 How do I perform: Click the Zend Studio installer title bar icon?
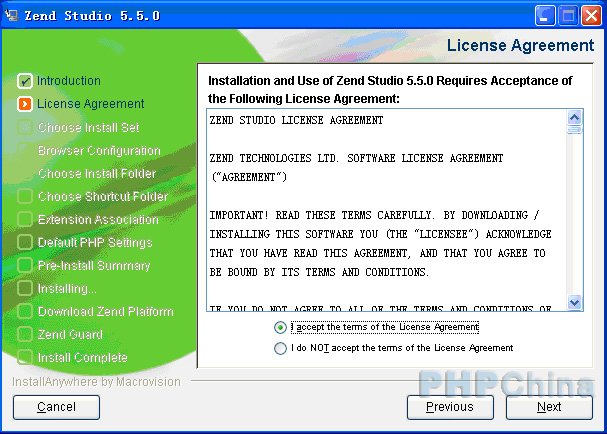coord(12,15)
